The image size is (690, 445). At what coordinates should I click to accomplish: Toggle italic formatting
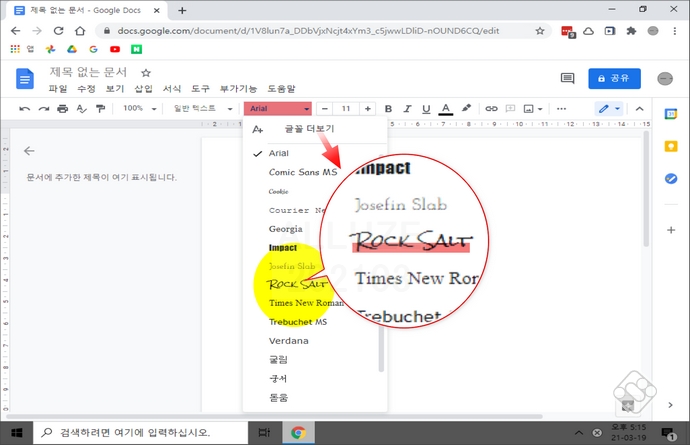point(407,109)
